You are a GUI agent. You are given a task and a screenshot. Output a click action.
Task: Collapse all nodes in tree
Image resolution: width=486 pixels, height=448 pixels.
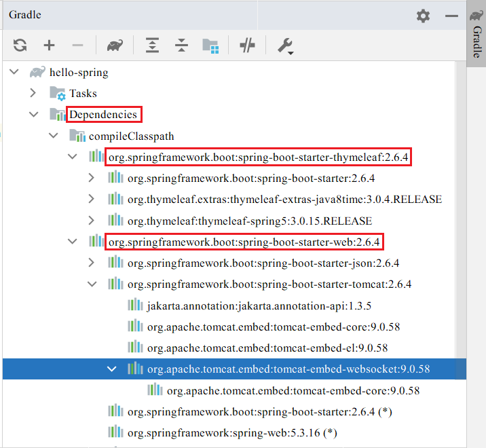(181, 45)
